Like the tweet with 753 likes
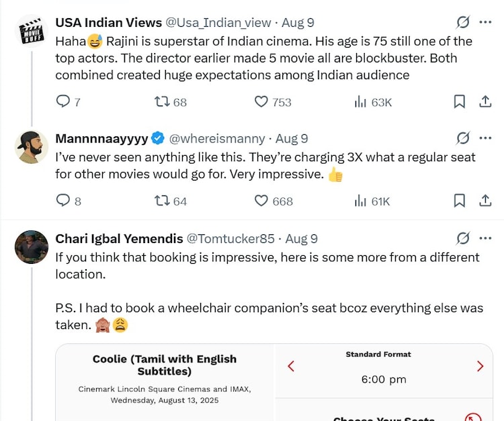This screenshot has height=421, width=504. [x=261, y=102]
